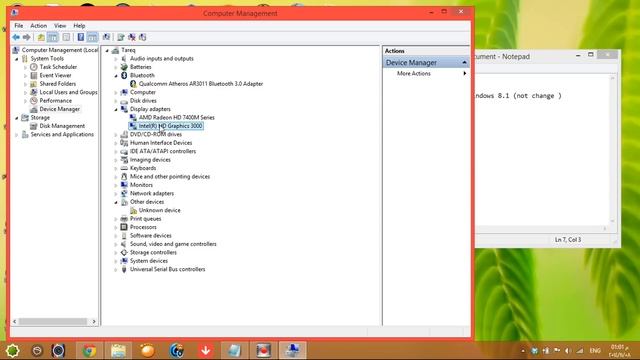640x360 pixels.
Task: Select Device Manager in the left tree
Action: 60,109
